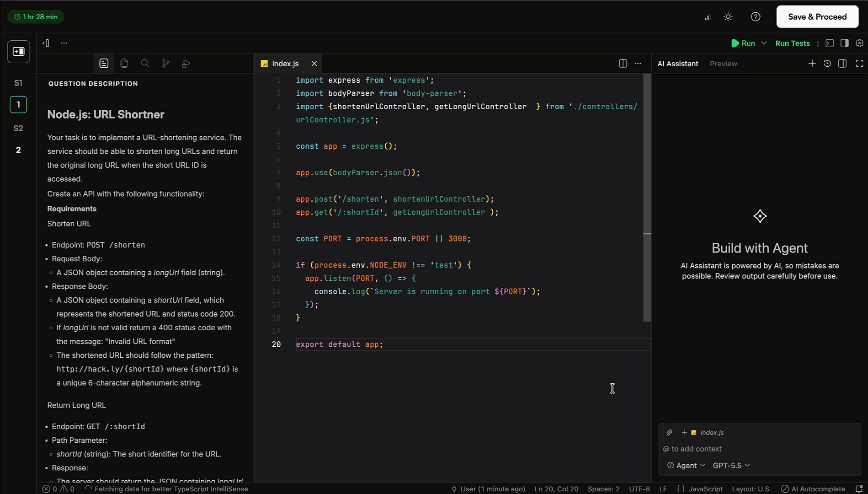Open the question description tab icon

click(x=104, y=64)
